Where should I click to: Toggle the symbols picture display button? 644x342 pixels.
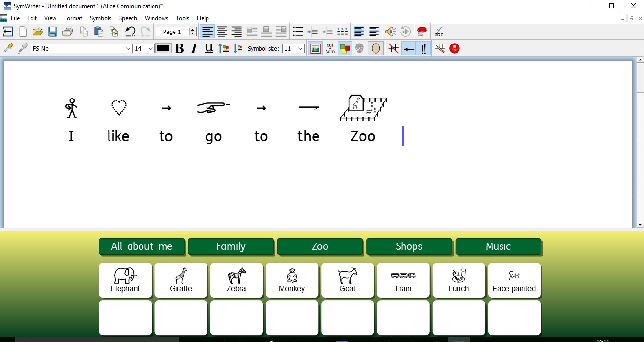click(x=316, y=48)
